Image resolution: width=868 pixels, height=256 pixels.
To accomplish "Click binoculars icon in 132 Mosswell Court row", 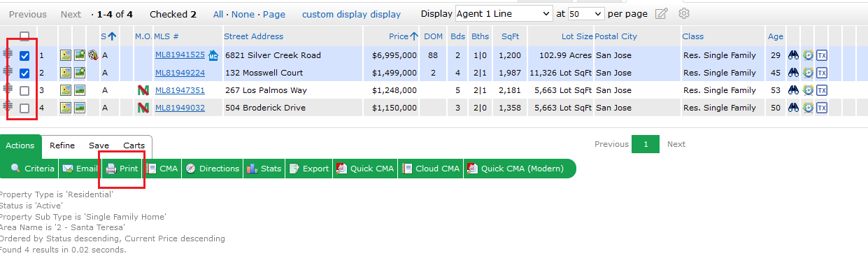I will (x=793, y=73).
